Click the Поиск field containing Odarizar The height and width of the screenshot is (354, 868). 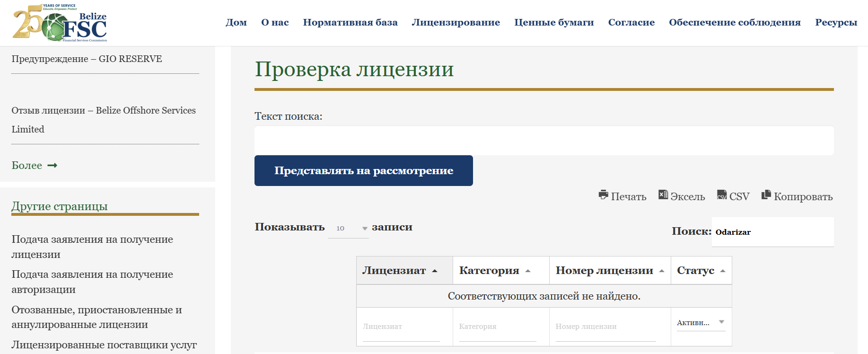click(773, 232)
